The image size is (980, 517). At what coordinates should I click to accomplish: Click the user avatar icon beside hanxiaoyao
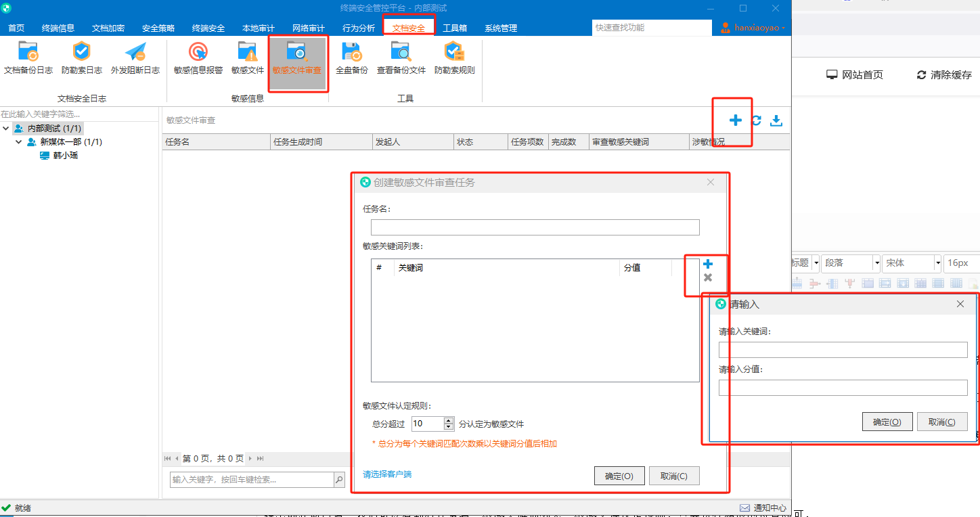coord(726,28)
